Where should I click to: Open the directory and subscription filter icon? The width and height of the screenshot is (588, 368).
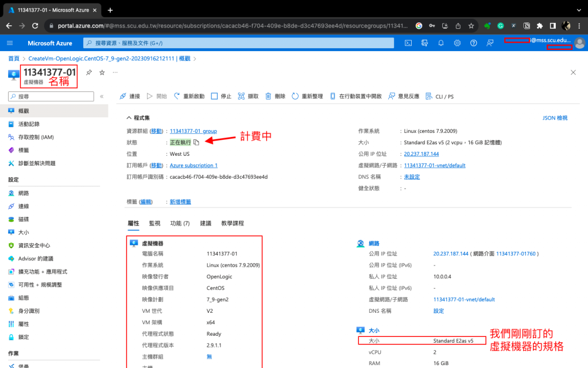point(424,43)
